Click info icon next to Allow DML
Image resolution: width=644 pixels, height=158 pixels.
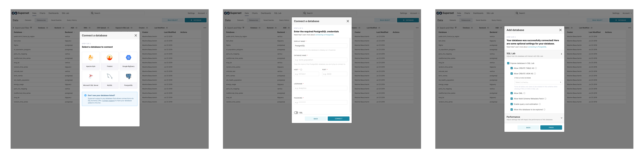pyautogui.click(x=524, y=93)
